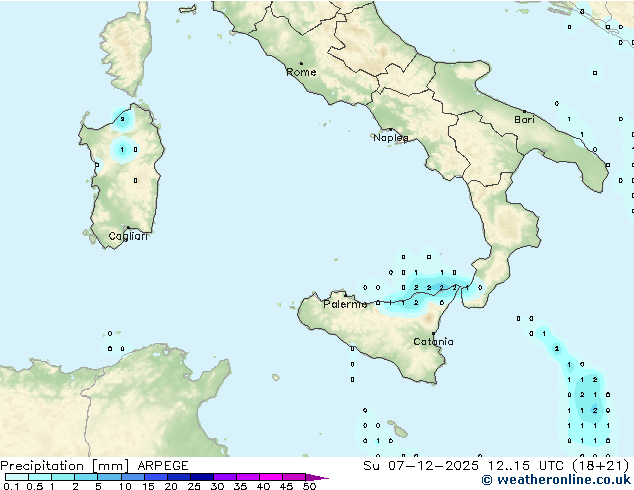Click the Bari city label
This screenshot has width=634, height=490.
click(x=524, y=120)
